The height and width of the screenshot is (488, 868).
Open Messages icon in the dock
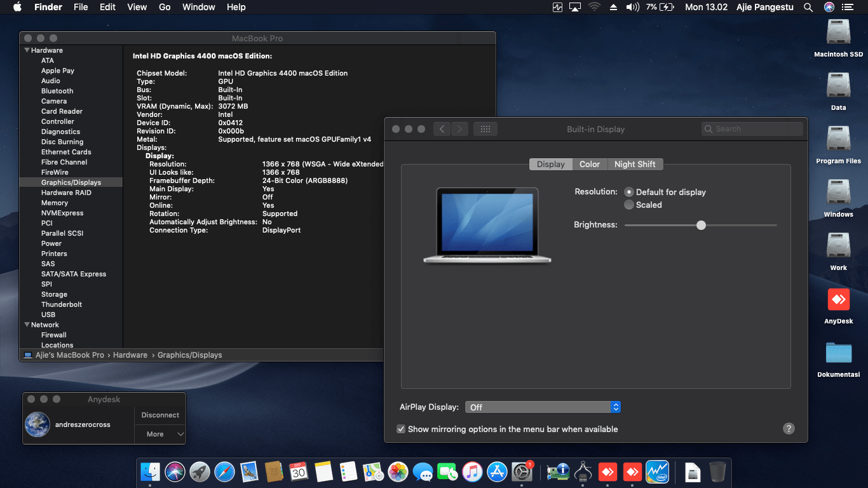point(423,471)
